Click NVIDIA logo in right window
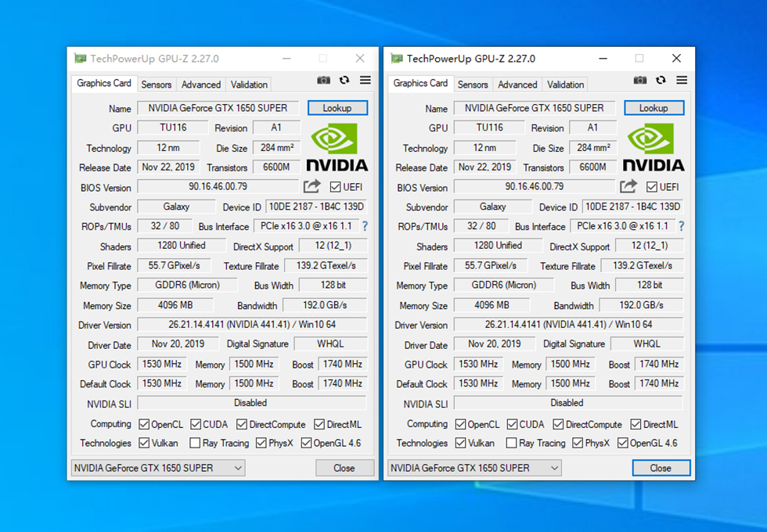This screenshot has width=767, height=532. [x=654, y=147]
